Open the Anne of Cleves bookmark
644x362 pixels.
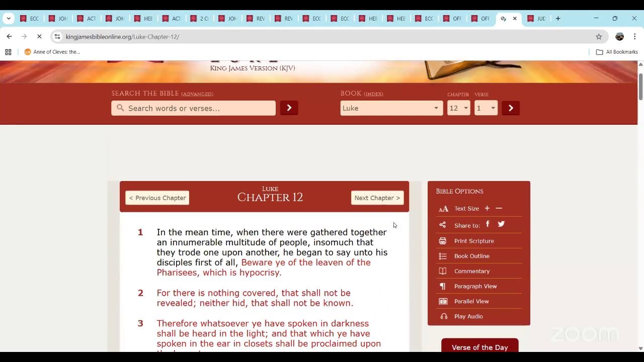tap(52, 52)
